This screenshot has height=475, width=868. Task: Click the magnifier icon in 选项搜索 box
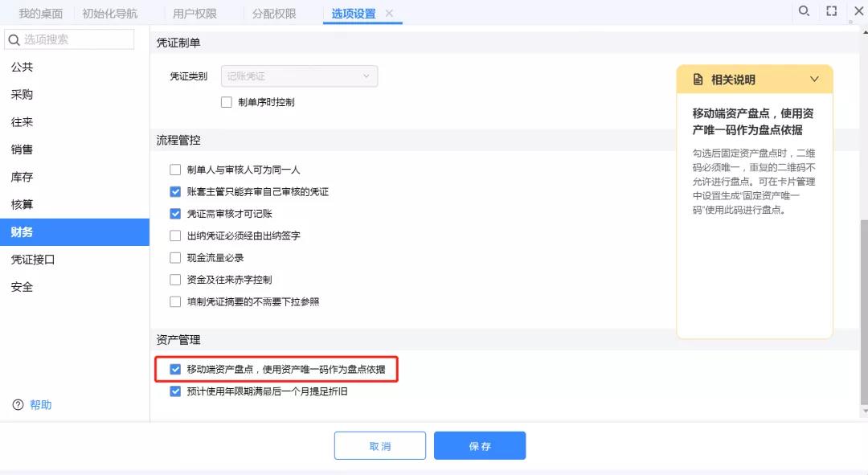[x=14, y=39]
